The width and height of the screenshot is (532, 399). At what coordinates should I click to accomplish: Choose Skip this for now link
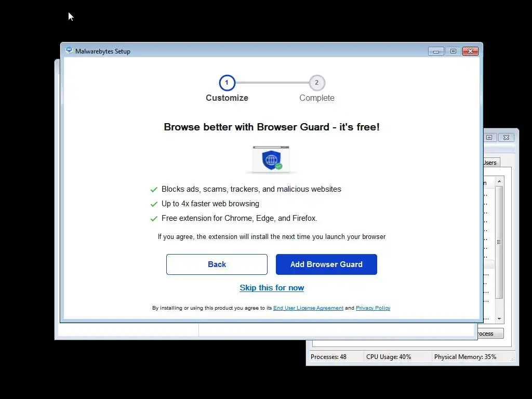click(x=272, y=288)
